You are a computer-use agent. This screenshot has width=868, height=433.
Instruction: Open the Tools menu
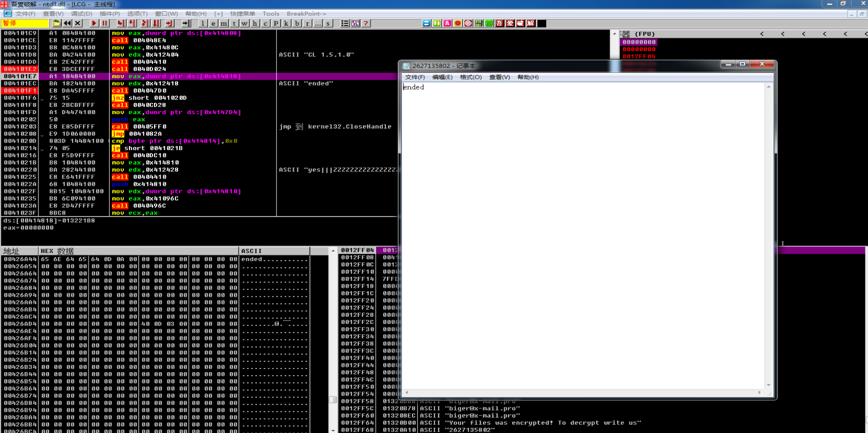(271, 14)
